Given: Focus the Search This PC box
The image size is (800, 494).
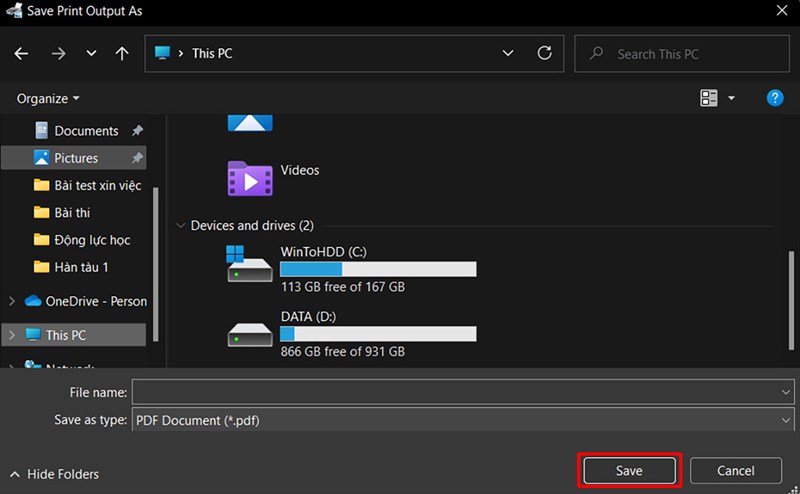Looking at the screenshot, I should [x=682, y=54].
